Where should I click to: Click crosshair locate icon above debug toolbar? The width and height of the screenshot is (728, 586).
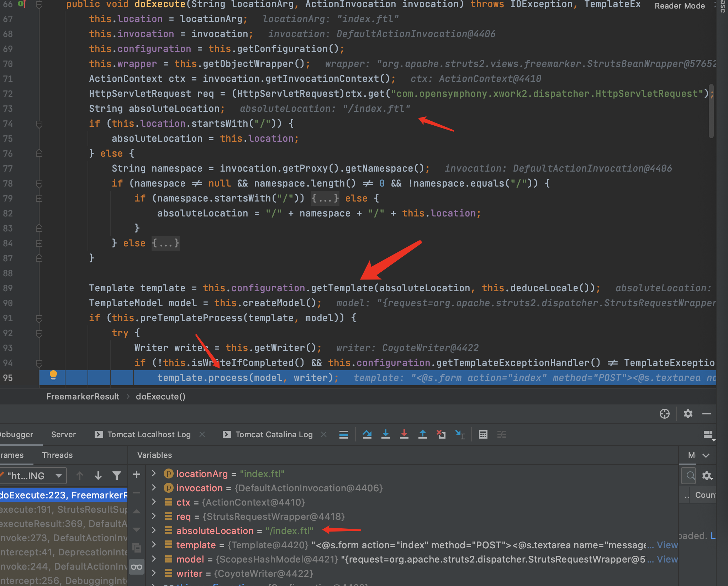pyautogui.click(x=664, y=414)
